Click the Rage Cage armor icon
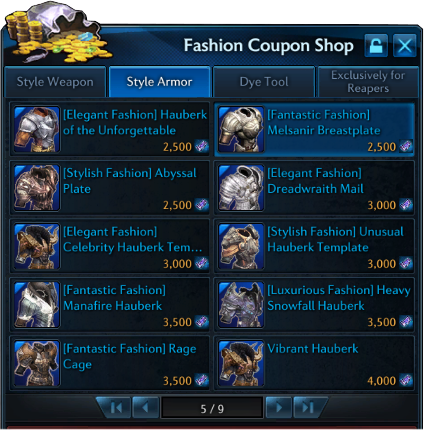Screen dimensions: 424x430 [37, 363]
